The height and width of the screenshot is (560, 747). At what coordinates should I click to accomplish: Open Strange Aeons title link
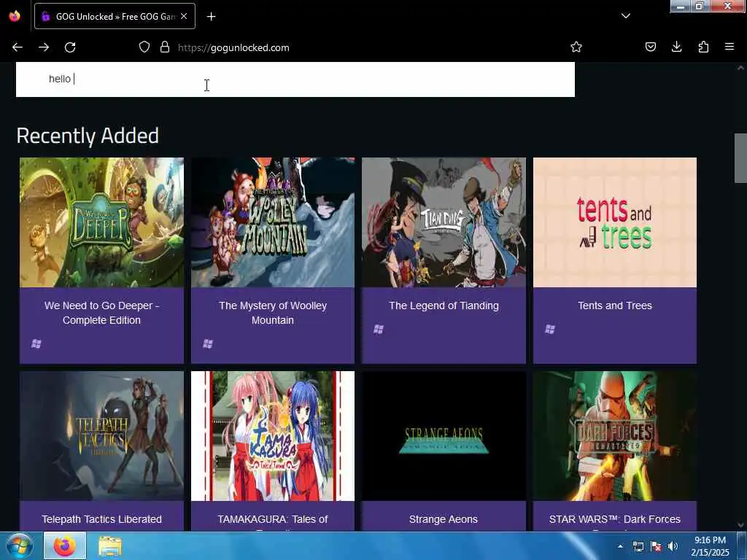[x=443, y=519]
